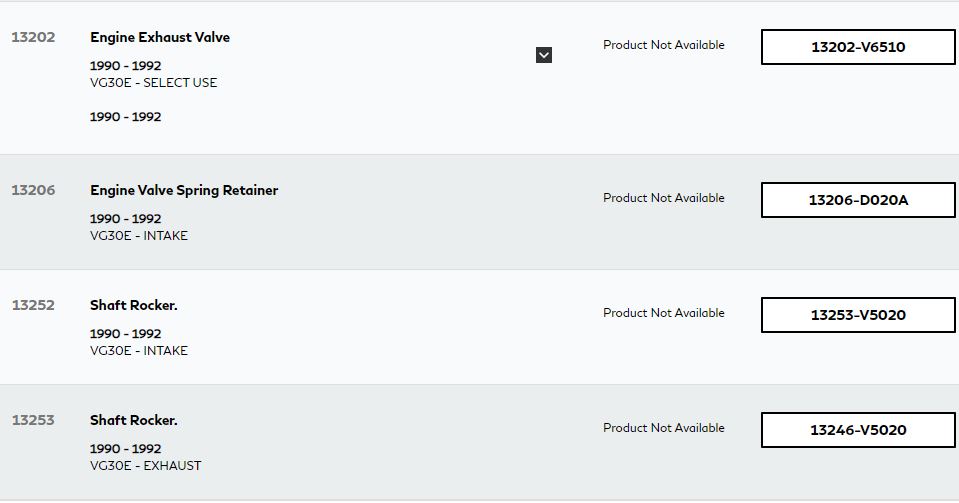Click reference code 13202
This screenshot has height=503, width=959.
[33, 37]
